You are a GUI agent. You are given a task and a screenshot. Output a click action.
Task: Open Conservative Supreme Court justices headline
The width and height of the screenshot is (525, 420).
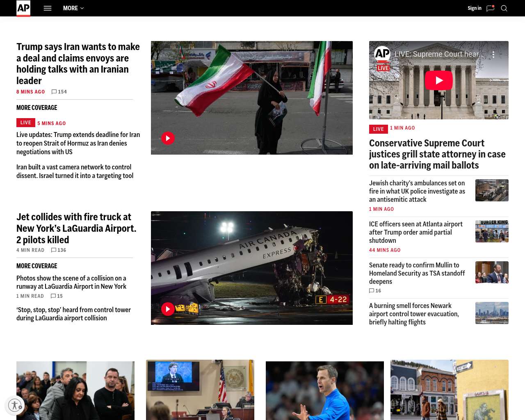[437, 154]
